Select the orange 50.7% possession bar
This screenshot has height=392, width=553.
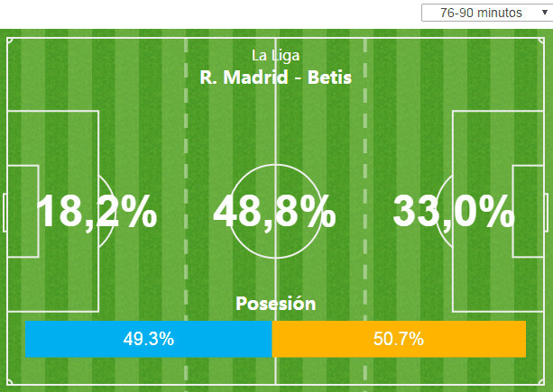point(399,339)
